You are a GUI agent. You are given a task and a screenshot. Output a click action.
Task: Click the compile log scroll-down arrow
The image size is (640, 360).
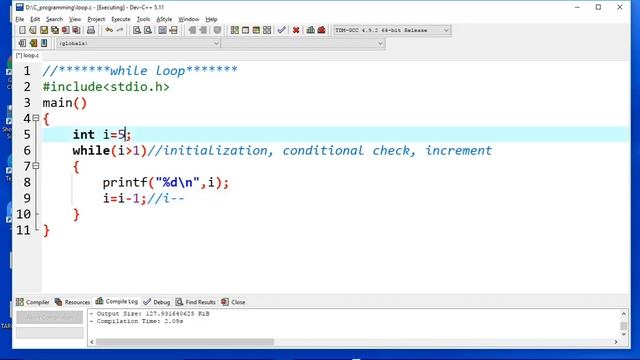[x=624, y=334]
